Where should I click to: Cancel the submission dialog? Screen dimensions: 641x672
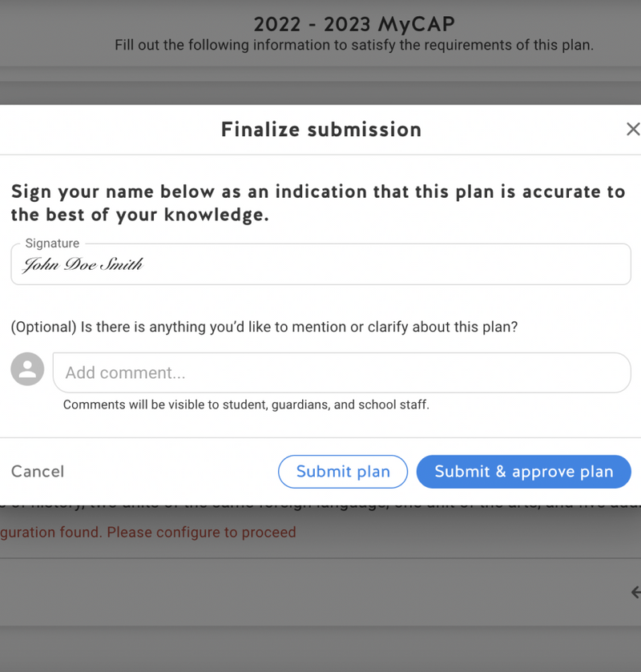pos(38,472)
